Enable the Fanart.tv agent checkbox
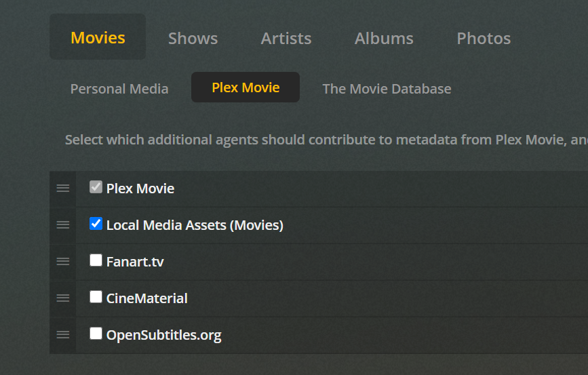The width and height of the screenshot is (588, 375). [96, 260]
